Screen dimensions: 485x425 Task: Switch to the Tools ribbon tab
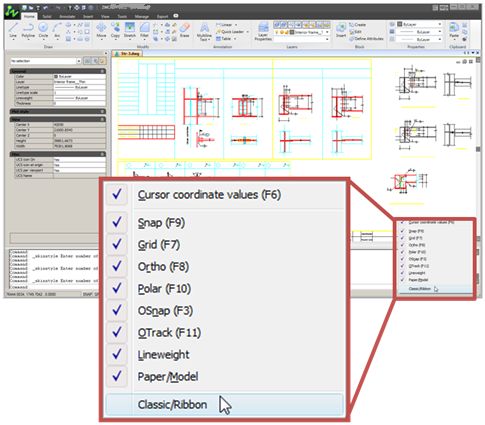tap(122, 16)
